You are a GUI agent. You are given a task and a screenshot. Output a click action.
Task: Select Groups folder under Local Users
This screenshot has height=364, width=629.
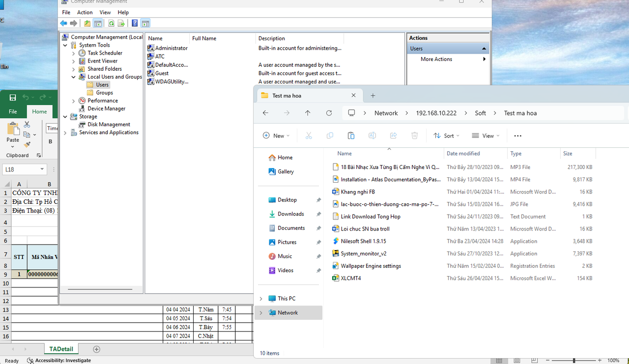(x=104, y=92)
